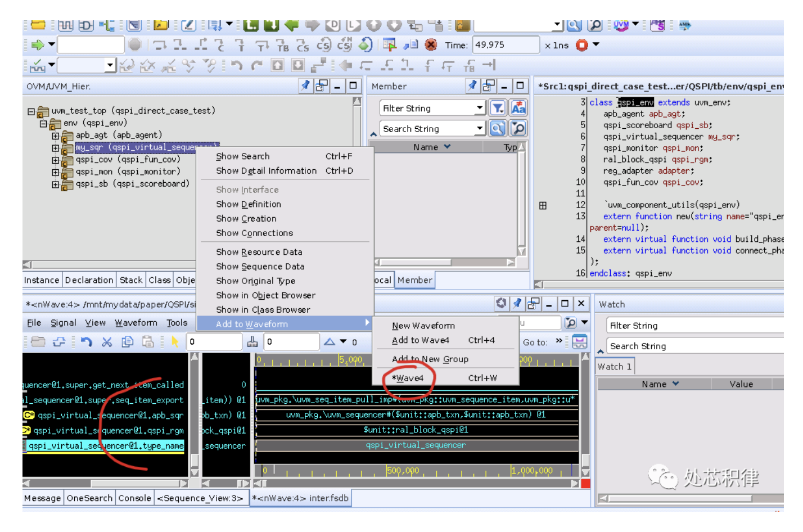Click the match-case Aa icon in Member panel
Image resolution: width=803 pixels, height=532 pixels.
518,108
